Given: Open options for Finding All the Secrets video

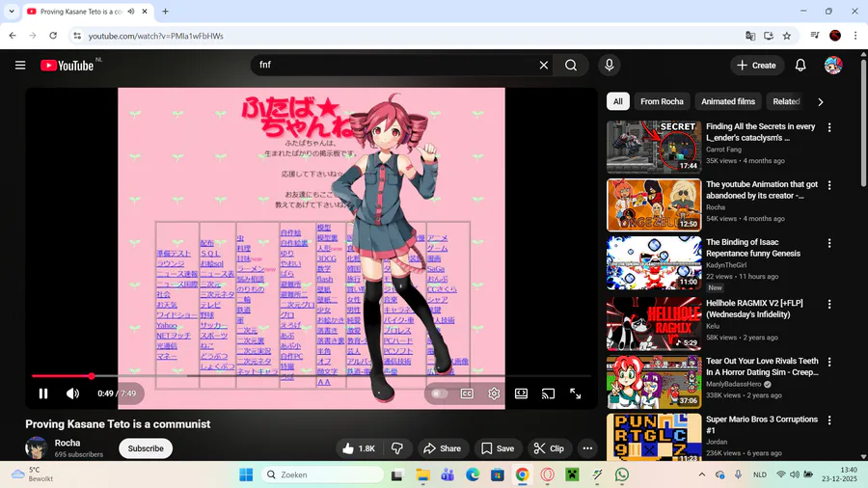Looking at the screenshot, I should [x=829, y=128].
